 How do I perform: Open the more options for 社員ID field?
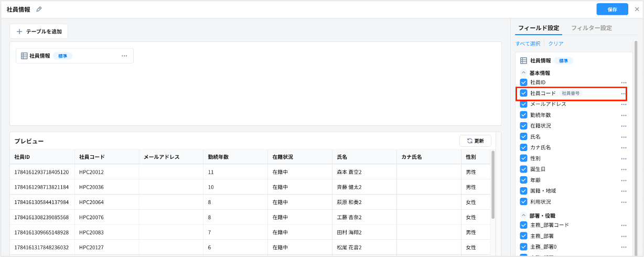tap(624, 83)
